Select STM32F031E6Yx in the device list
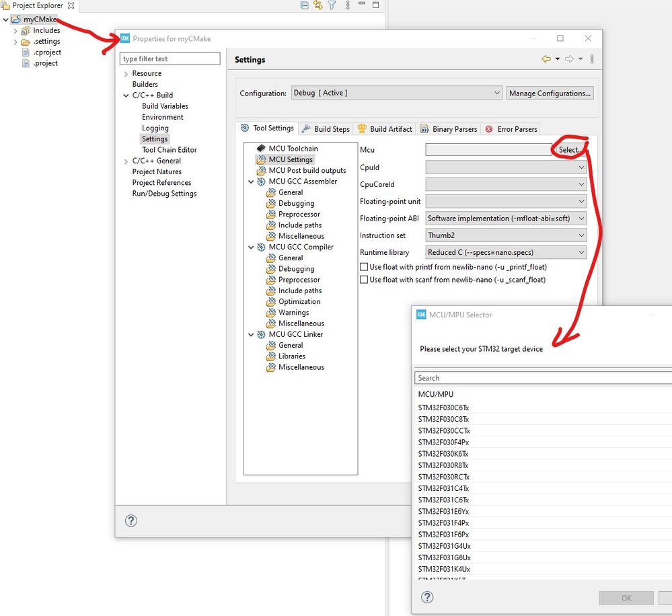Image resolution: width=672 pixels, height=616 pixels. click(443, 512)
